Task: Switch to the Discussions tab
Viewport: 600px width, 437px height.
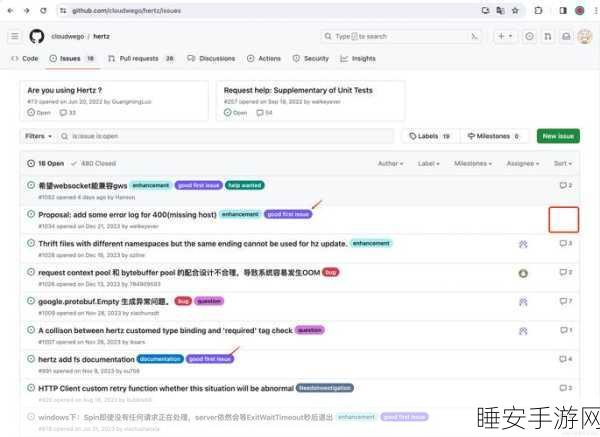Action: pyautogui.click(x=211, y=59)
